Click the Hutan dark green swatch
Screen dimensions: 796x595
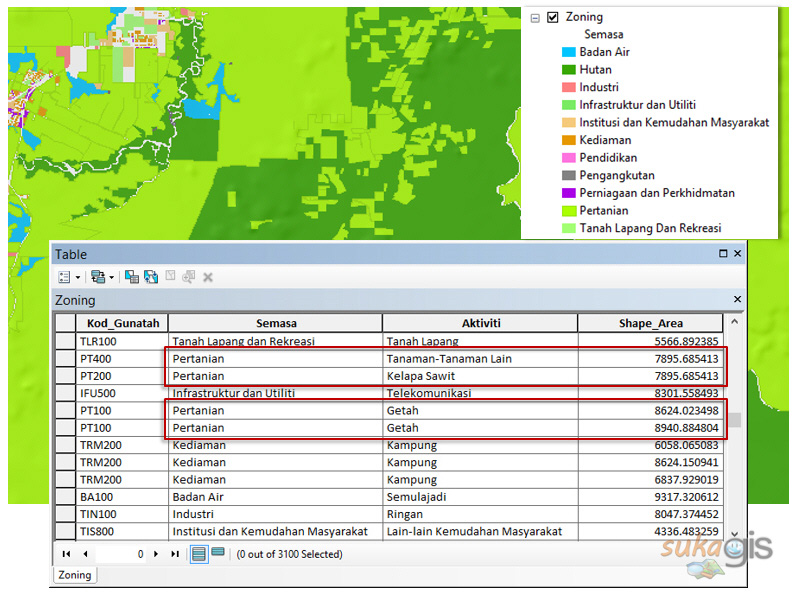(x=568, y=70)
